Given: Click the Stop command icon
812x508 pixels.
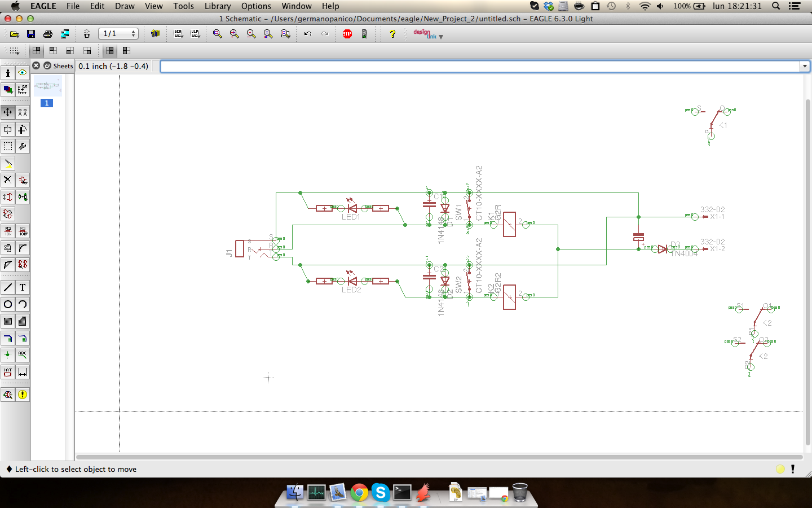Looking at the screenshot, I should 347,34.
